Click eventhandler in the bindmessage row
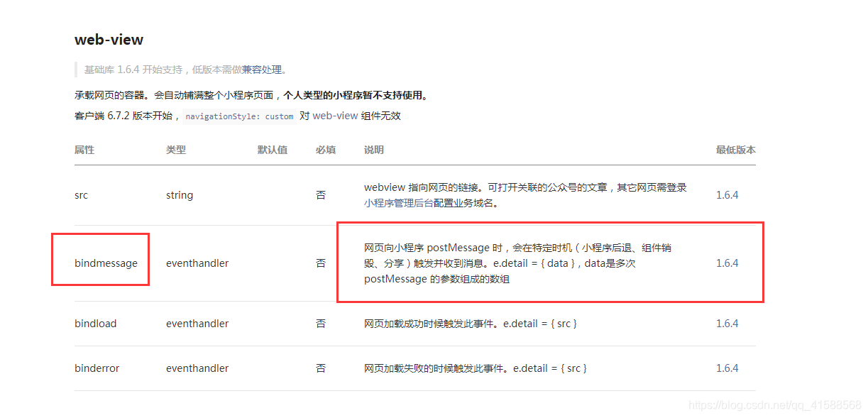This screenshot has height=418, width=868. (x=197, y=263)
